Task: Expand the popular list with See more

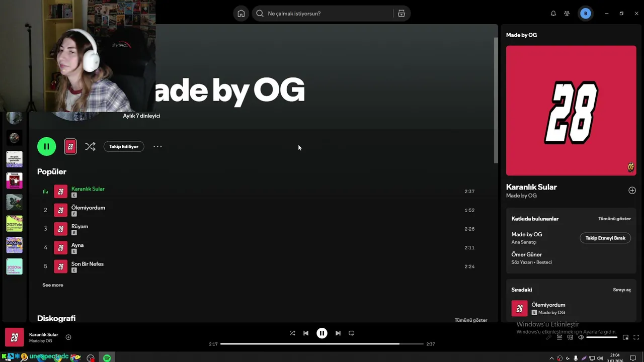Action: click(53, 285)
